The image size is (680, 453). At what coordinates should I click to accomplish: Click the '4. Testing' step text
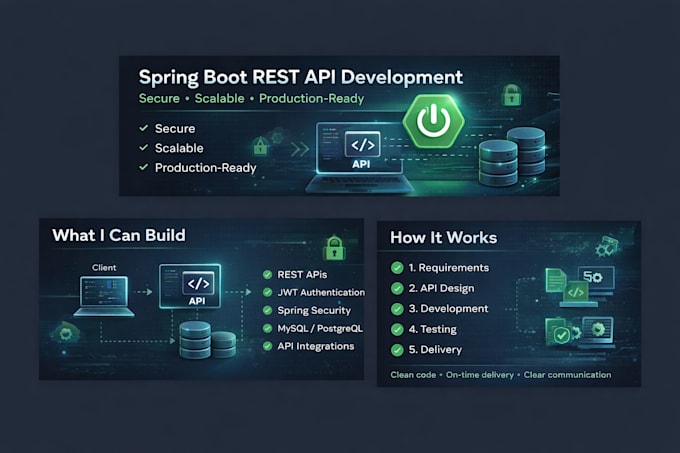tap(433, 329)
